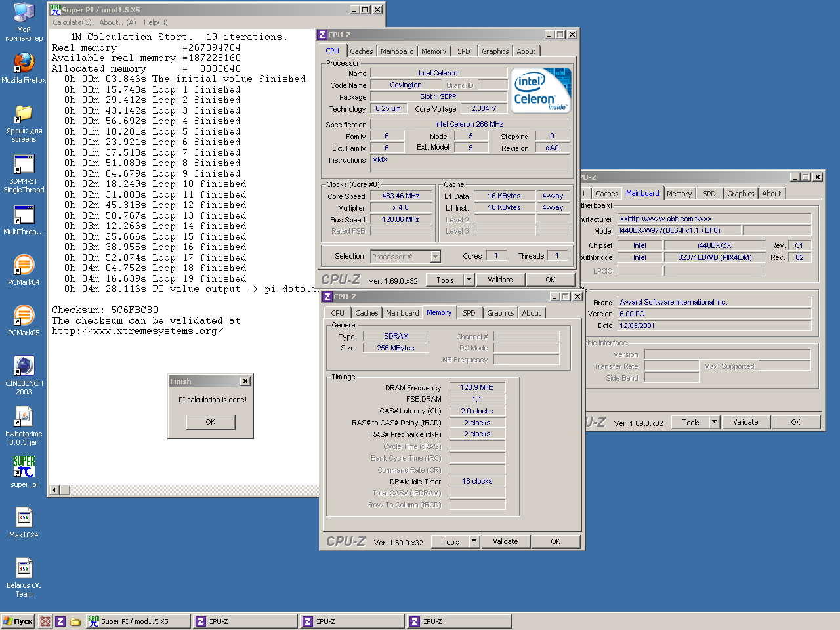The height and width of the screenshot is (630, 840).
Task: Select About tab in Memory CPU-Z window
Action: click(531, 313)
